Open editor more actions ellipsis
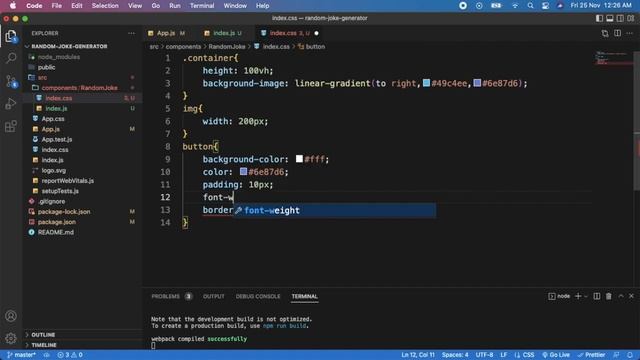The image size is (640, 360). click(x=630, y=33)
